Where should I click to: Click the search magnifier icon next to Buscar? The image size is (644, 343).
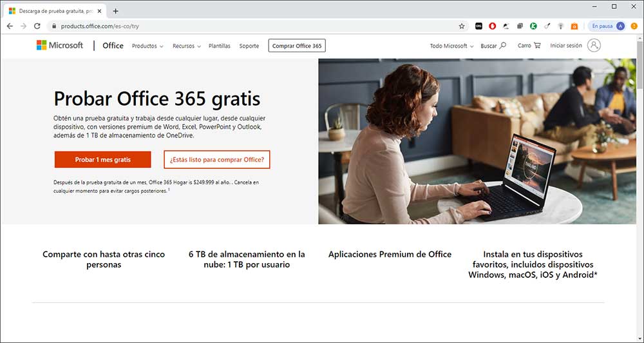tap(503, 46)
